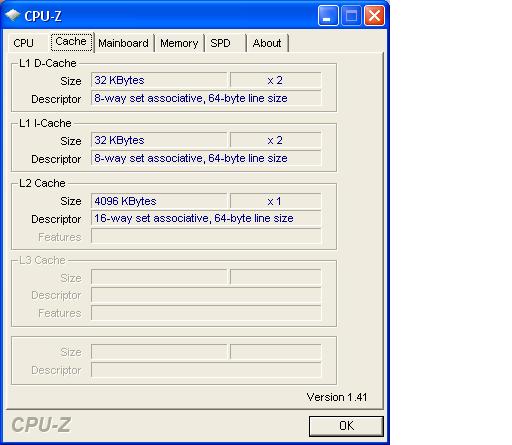Screen dimensions: 512x445
Task: Click the L2 Cache 4096 KBytes field
Action: tap(159, 201)
